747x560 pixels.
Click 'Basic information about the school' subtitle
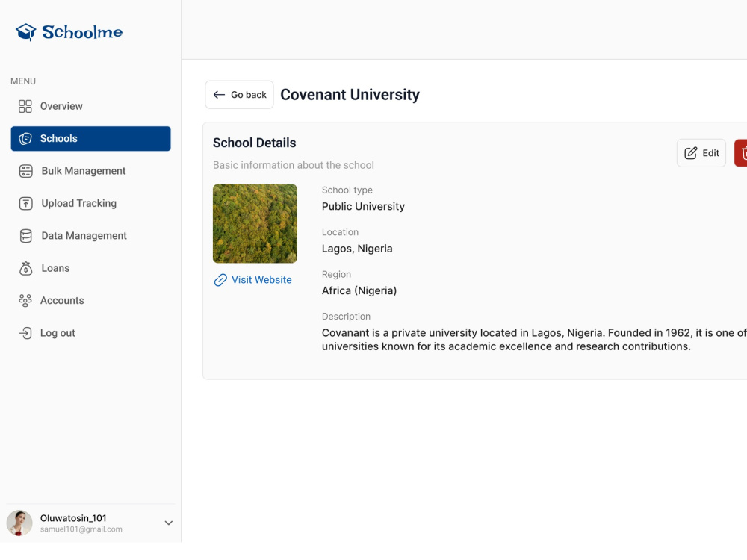coord(294,165)
